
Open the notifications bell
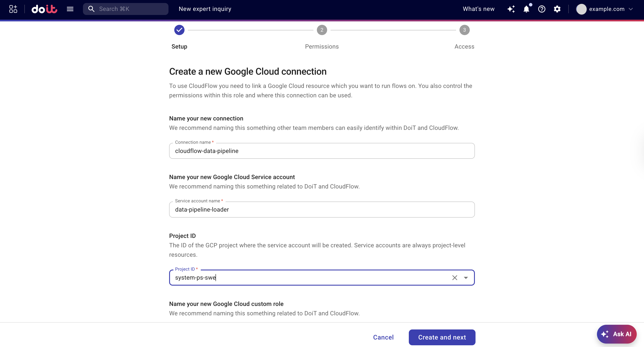526,9
